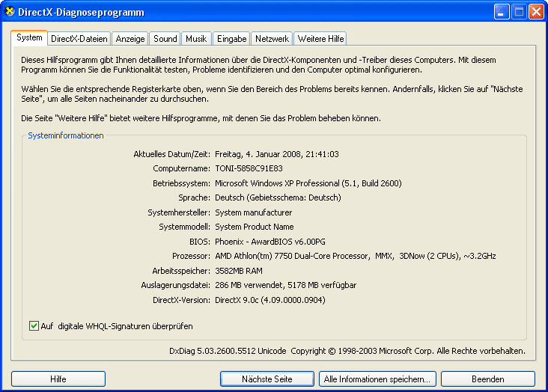
Task: Click the 'Systeminformationen' group label
Action: pos(66,135)
